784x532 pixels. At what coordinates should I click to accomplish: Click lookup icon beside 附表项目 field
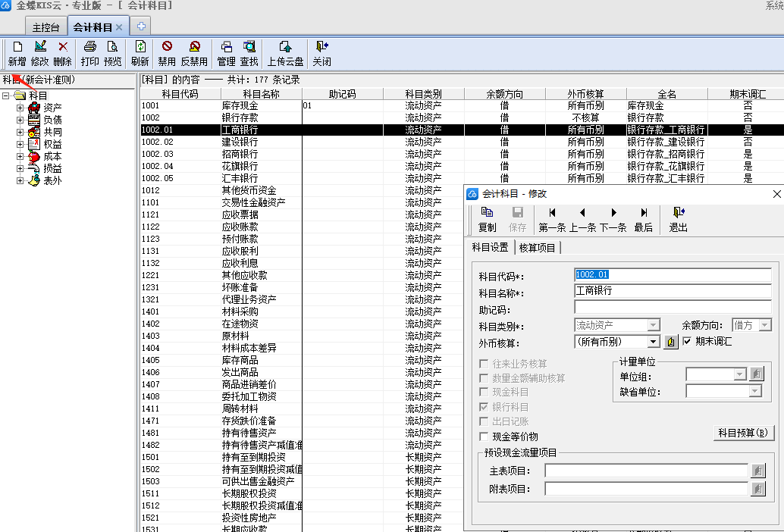pyautogui.click(x=758, y=489)
